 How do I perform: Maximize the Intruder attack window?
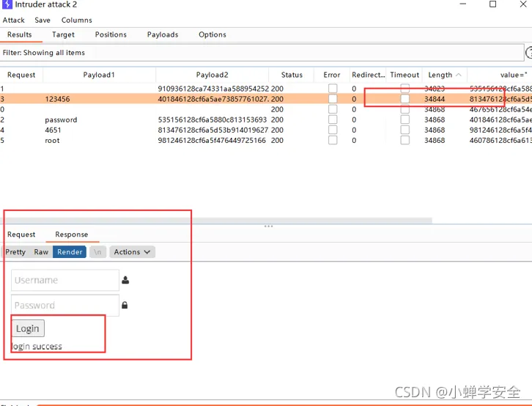[492, 4]
